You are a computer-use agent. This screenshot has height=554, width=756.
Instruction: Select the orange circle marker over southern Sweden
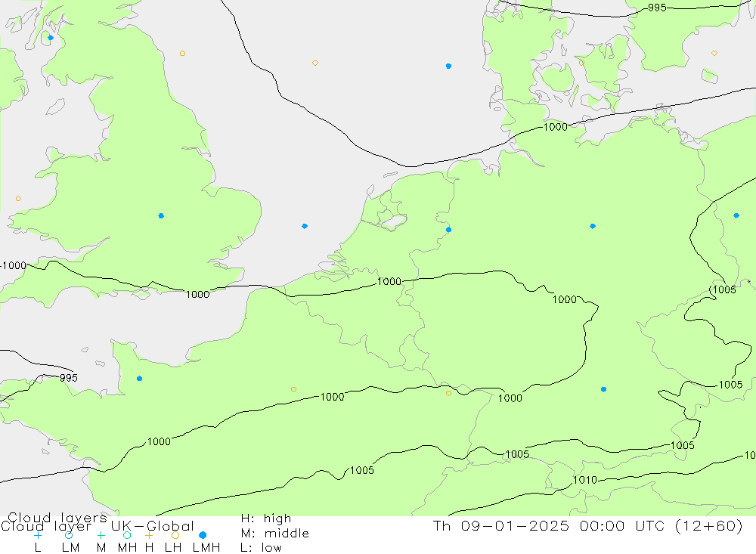click(714, 53)
